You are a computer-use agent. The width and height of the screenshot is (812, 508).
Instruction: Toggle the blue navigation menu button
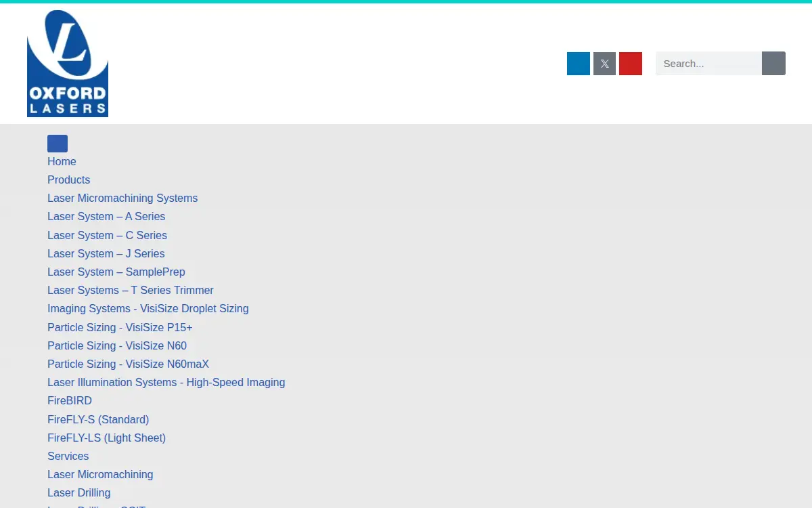click(x=58, y=144)
